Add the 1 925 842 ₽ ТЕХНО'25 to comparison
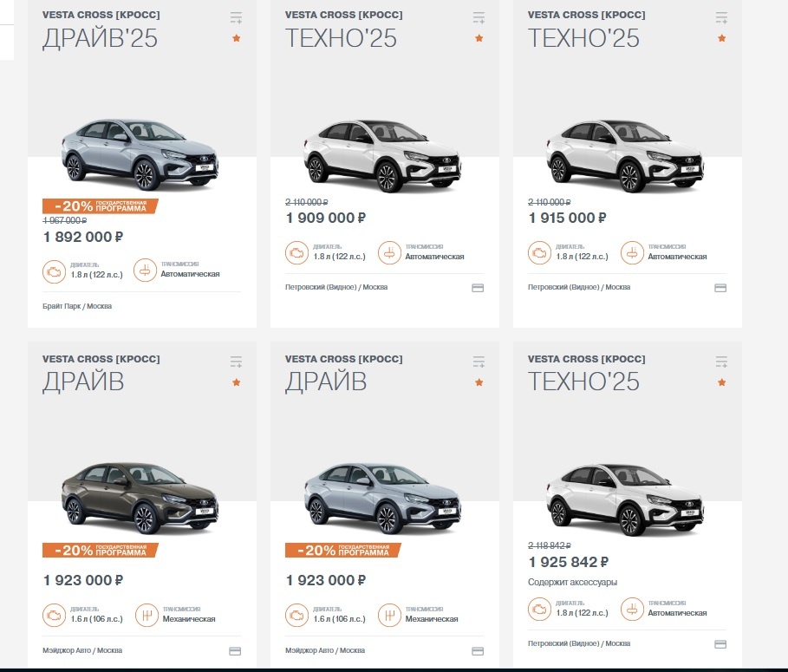This screenshot has height=672, width=788. coord(721,362)
